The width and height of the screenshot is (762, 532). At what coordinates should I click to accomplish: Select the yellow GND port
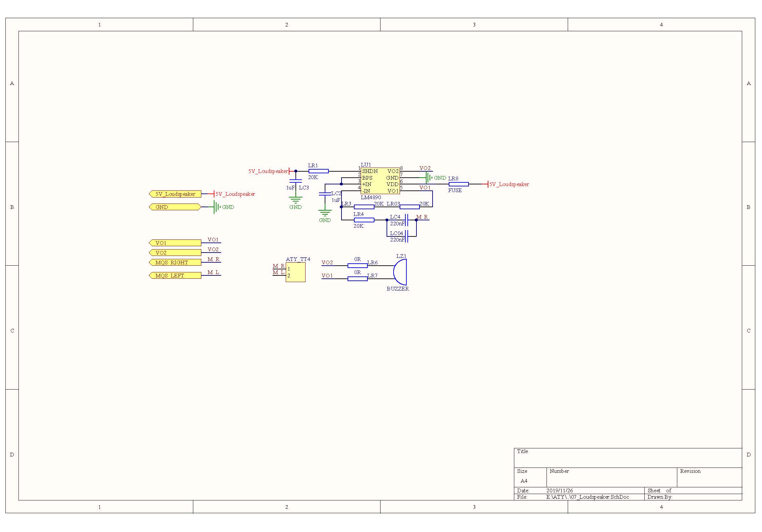(x=175, y=207)
